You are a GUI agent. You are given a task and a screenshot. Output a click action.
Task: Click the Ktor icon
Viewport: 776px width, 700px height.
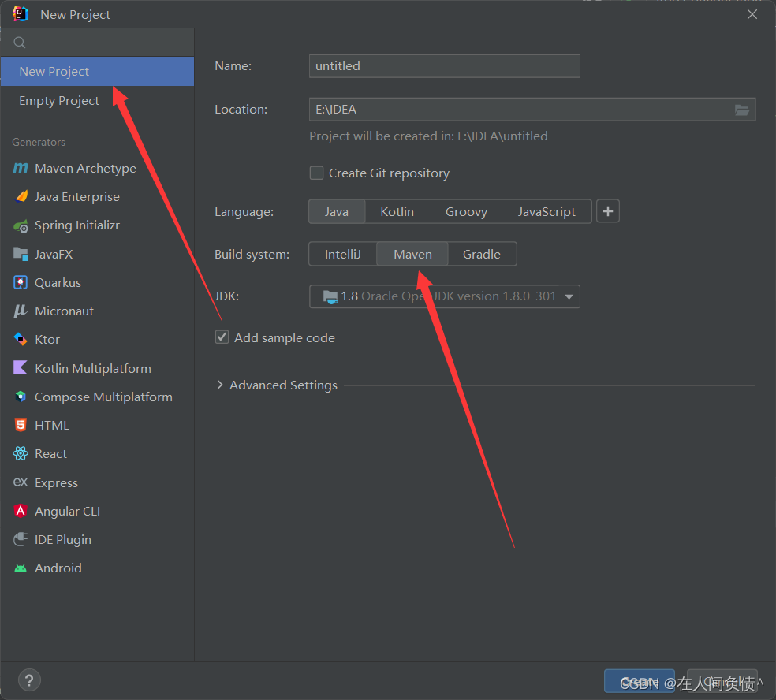point(21,340)
